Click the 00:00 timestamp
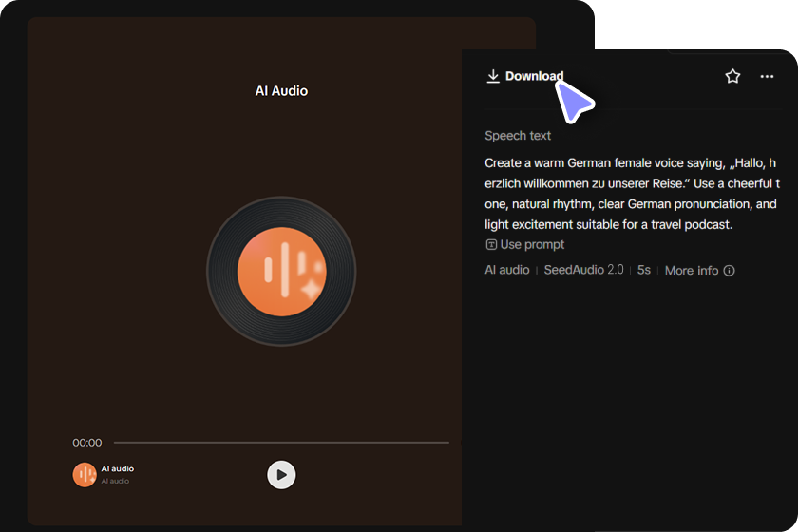Image resolution: width=798 pixels, height=532 pixels. point(87,443)
